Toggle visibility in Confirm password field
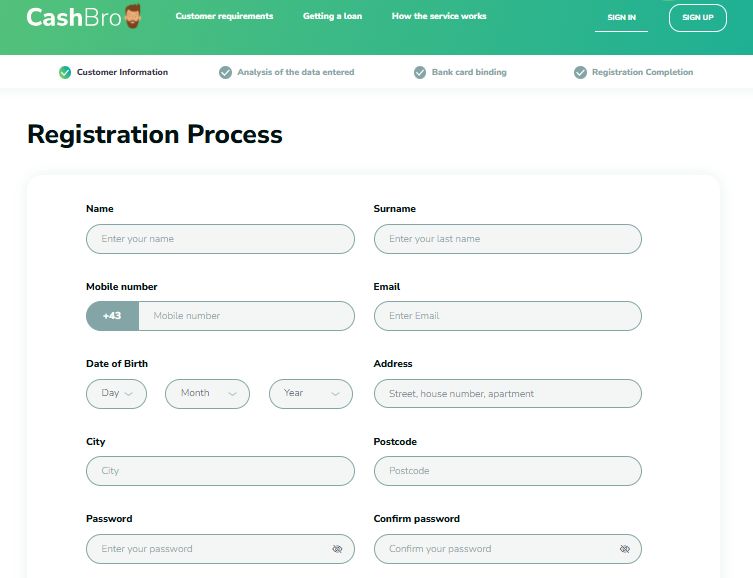 click(624, 549)
